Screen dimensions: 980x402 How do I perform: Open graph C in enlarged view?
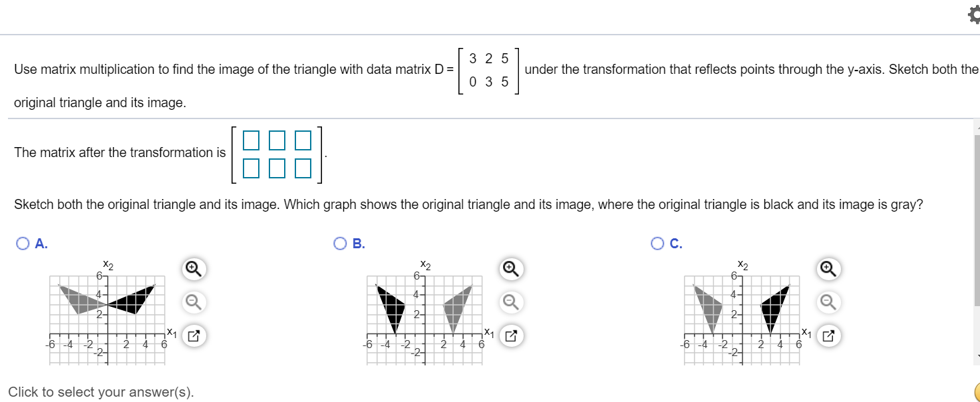coord(827,335)
